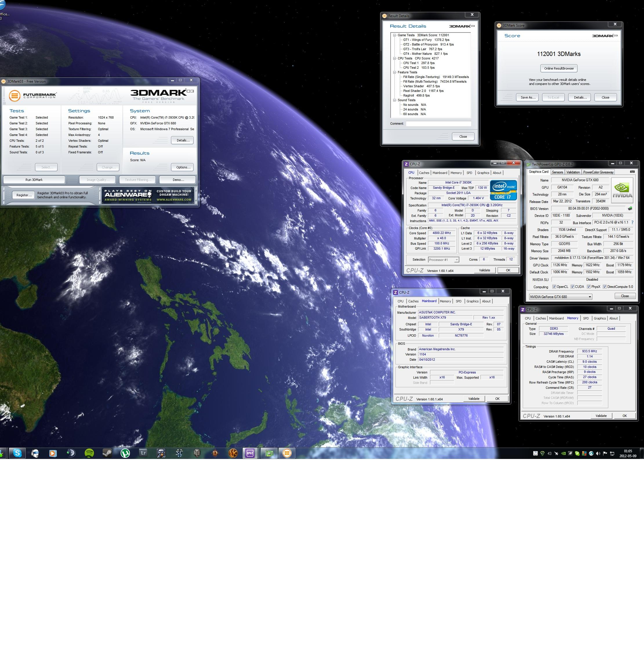The image size is (644, 668).
Task: Switch to Validation tab in GPU-Z
Action: click(x=573, y=172)
